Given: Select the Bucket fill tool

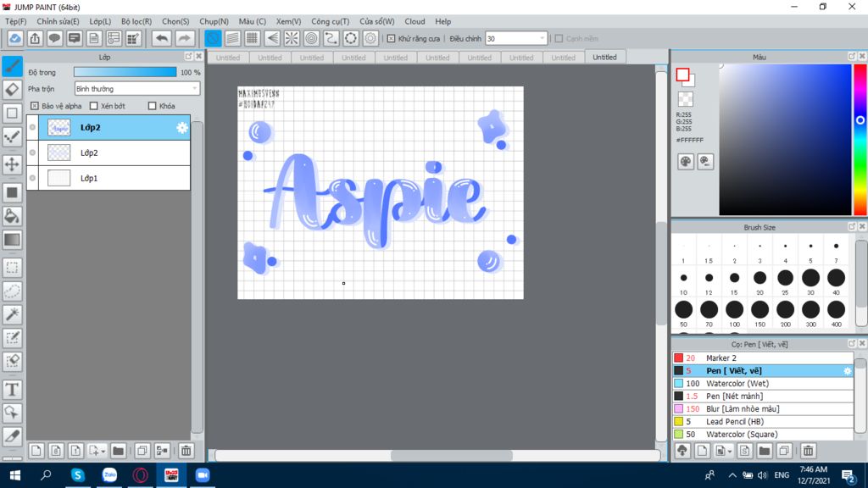Looking at the screenshot, I should coord(12,216).
